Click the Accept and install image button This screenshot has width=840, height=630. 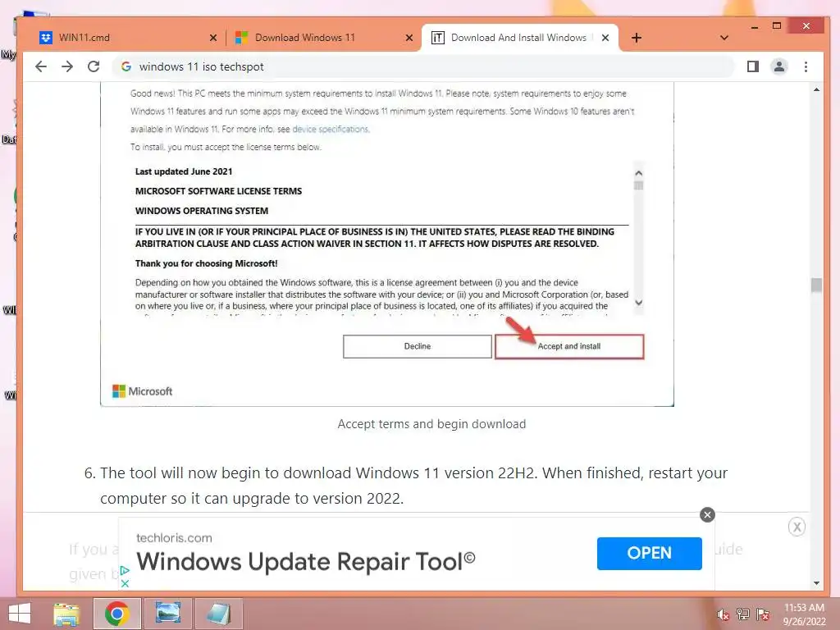click(x=569, y=347)
